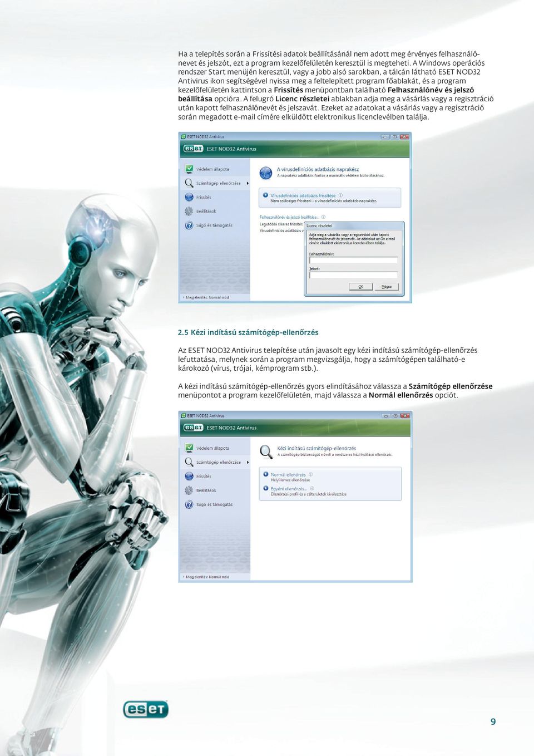Click Védelem állapota icon in scan window
The height and width of the screenshot is (756, 534).
click(x=189, y=448)
